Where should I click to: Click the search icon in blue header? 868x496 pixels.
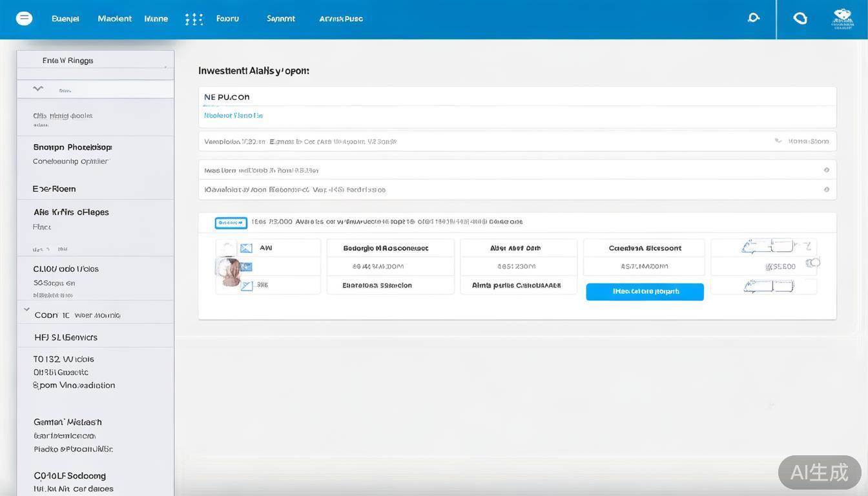point(753,18)
